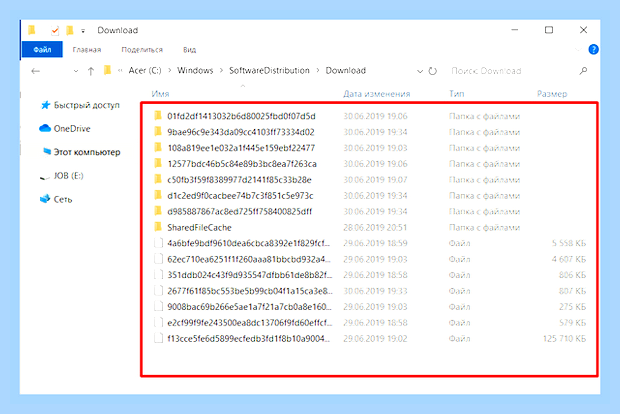Open the Поделиться ribbon tab
Image resolution: width=620 pixels, height=414 pixels.
tap(142, 50)
